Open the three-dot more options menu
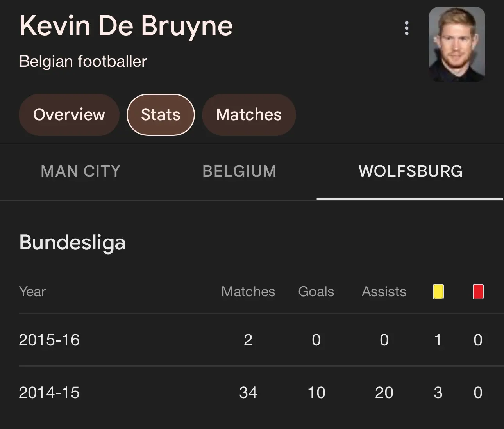The height and width of the screenshot is (429, 504). [407, 28]
